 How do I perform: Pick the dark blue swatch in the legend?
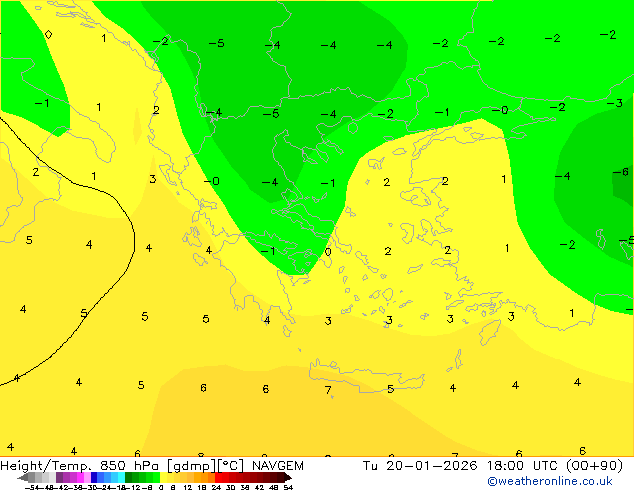click(94, 477)
